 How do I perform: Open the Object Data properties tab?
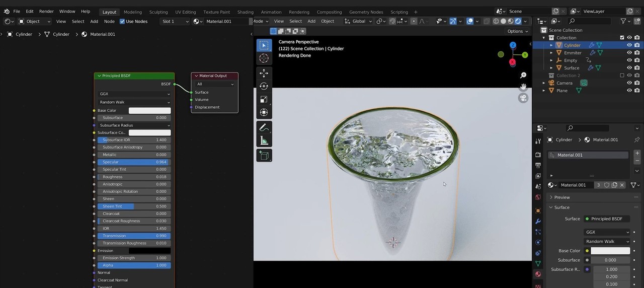pyautogui.click(x=538, y=263)
